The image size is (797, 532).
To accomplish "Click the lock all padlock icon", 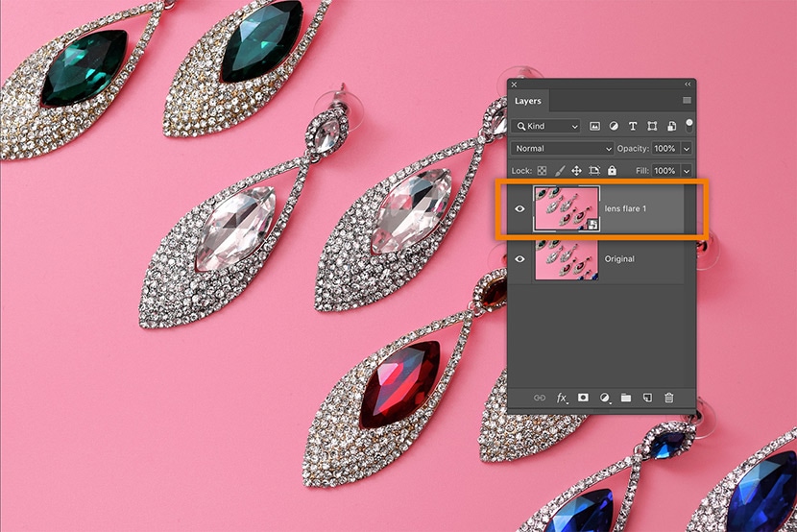I will pos(612,171).
